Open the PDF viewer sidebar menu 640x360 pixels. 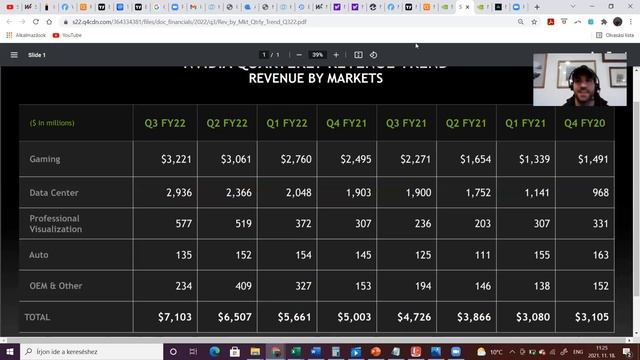(x=14, y=55)
